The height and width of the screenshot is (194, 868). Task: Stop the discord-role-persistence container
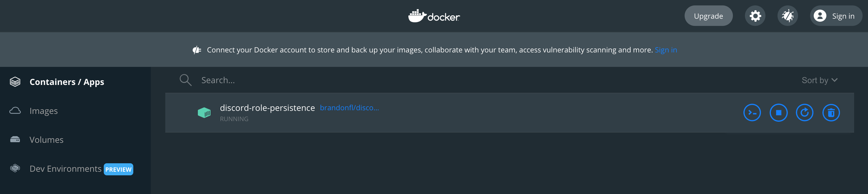click(778, 112)
